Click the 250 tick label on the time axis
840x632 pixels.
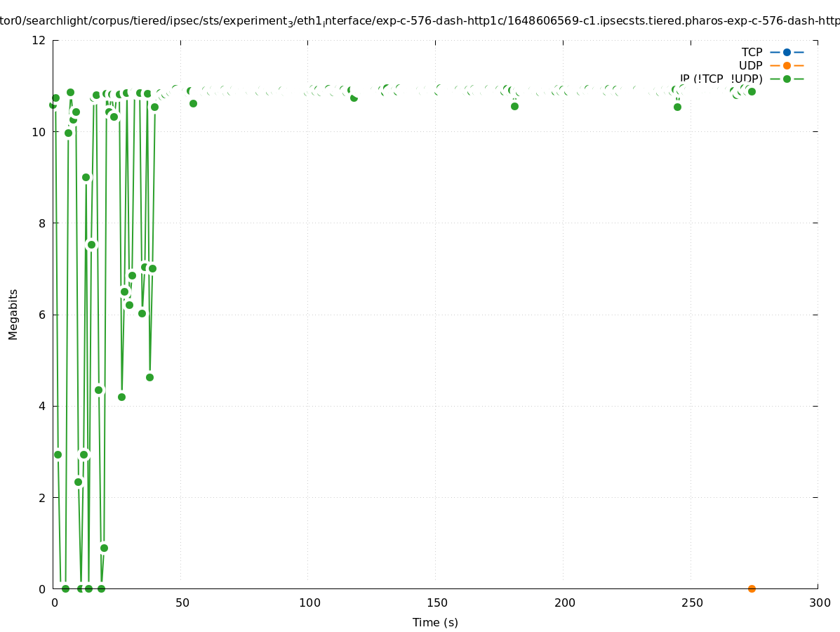point(691,603)
